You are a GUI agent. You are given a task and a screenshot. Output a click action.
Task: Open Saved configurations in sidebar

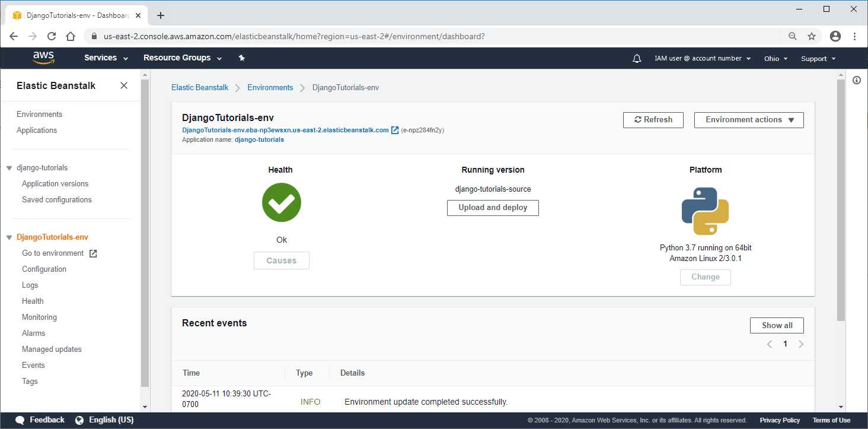click(x=57, y=200)
